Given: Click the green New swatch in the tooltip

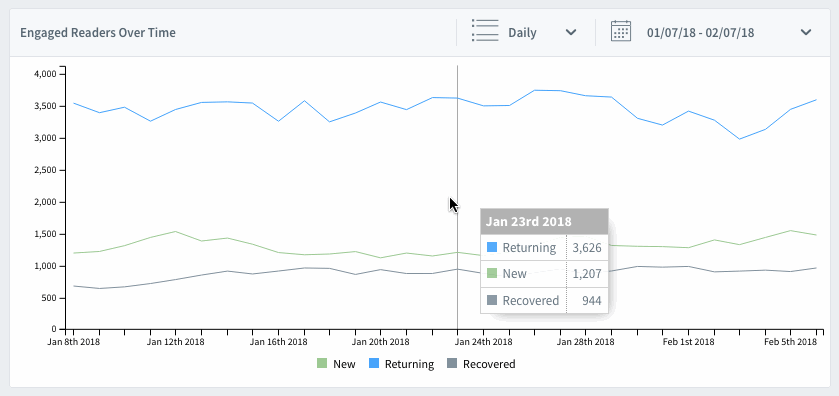Looking at the screenshot, I should (492, 274).
